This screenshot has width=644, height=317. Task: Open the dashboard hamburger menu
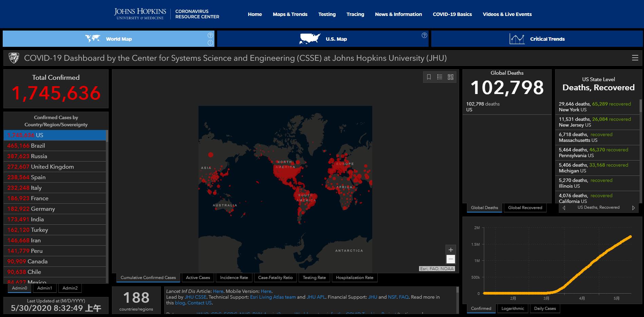[635, 58]
